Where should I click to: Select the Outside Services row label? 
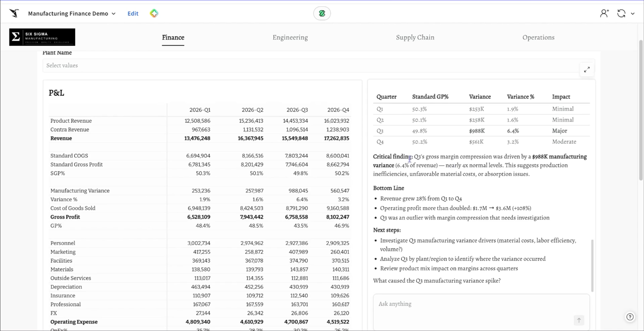pos(70,278)
